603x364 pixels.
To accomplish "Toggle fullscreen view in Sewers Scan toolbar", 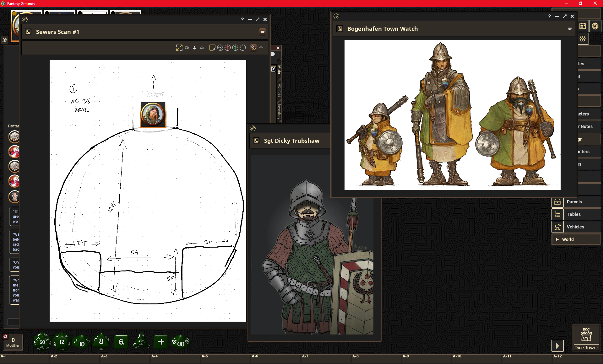I will (179, 48).
